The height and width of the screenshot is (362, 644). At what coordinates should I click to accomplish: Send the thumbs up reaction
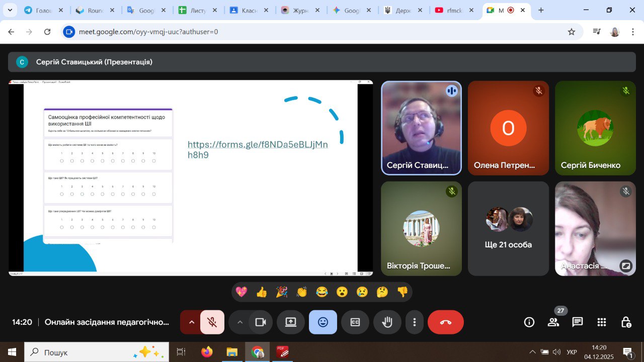click(262, 292)
